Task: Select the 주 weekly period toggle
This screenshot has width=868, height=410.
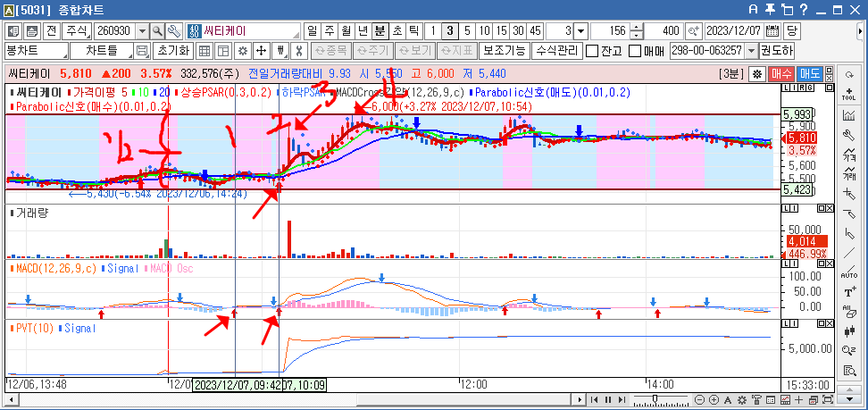Action: point(330,30)
